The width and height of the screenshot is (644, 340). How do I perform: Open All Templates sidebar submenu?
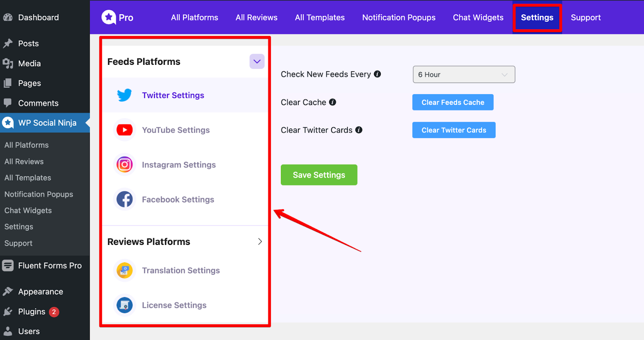[28, 178]
